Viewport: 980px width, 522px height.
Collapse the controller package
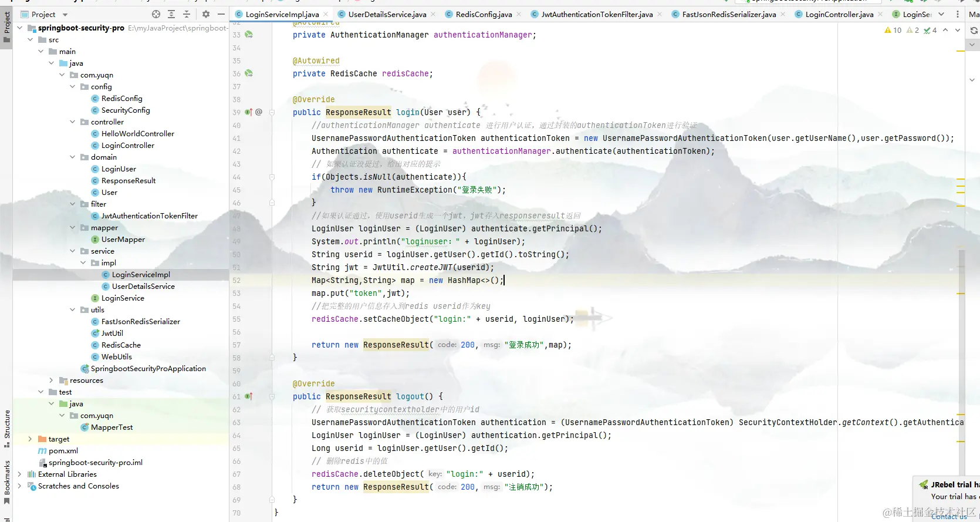point(72,122)
